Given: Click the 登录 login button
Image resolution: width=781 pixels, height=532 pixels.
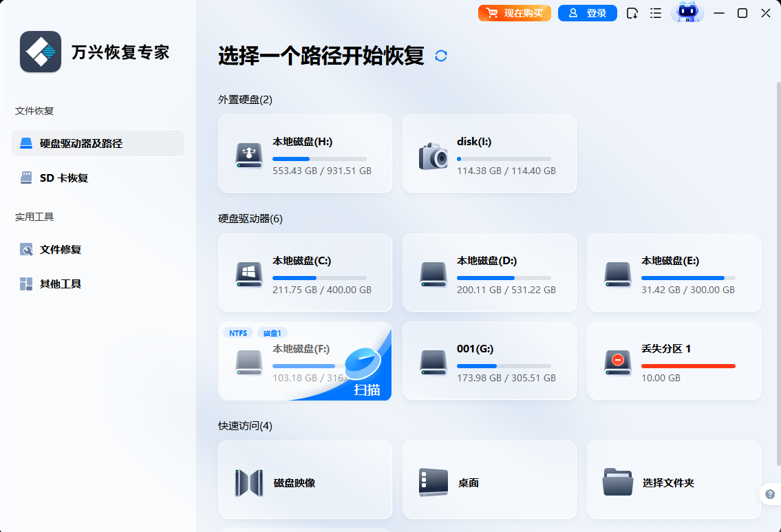Looking at the screenshot, I should pos(587,12).
